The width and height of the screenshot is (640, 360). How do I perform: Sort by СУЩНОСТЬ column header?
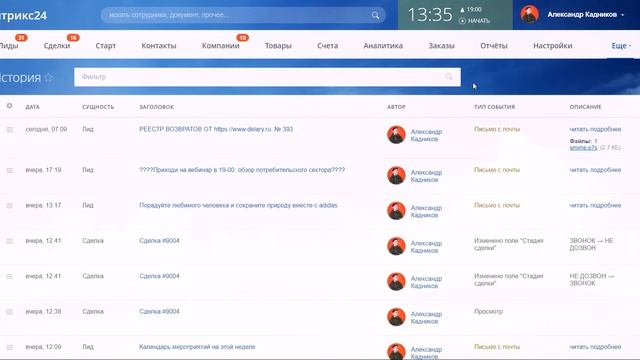click(98, 107)
